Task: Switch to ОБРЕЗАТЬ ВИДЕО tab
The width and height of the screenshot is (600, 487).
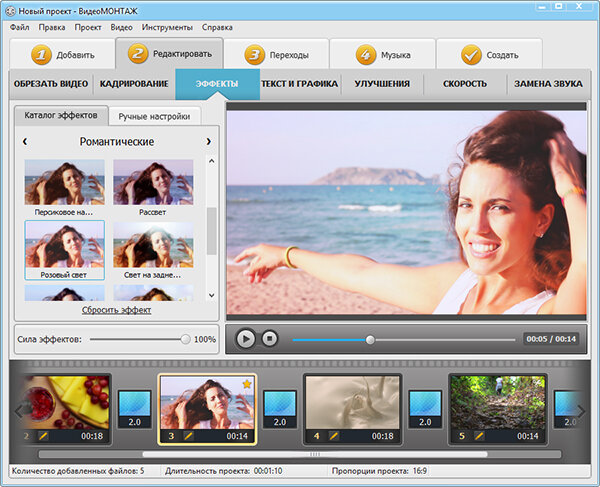Action: (51, 84)
